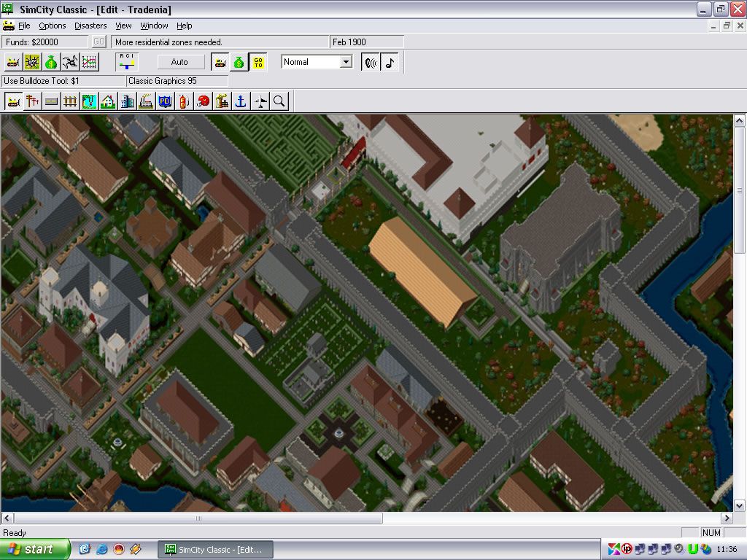Image resolution: width=747 pixels, height=560 pixels.
Task: Select the Police Department tool
Action: pos(165,101)
